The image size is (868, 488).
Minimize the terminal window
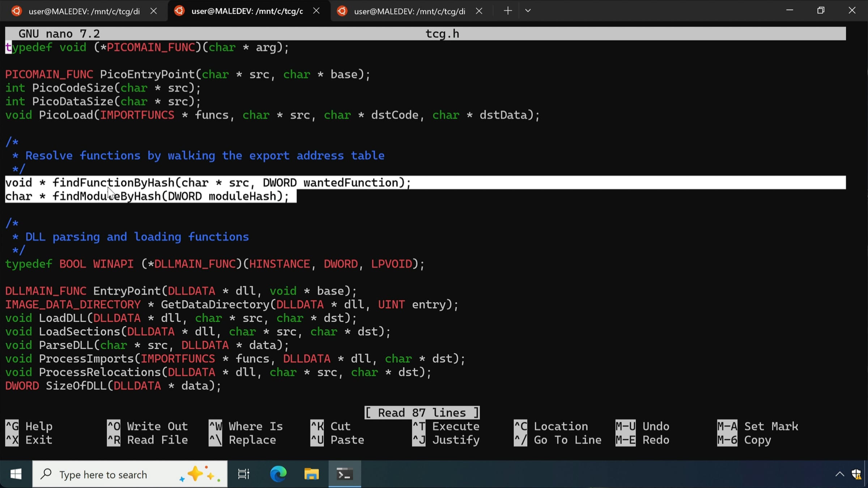(x=790, y=10)
